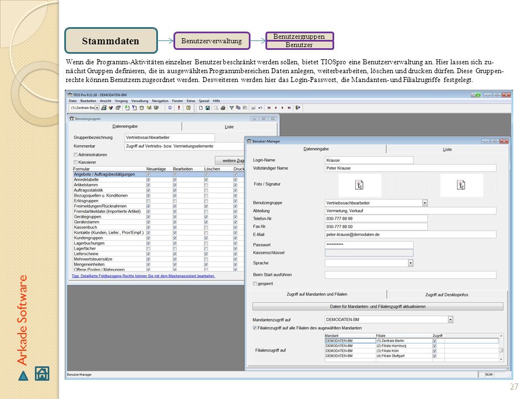Image resolution: width=532 pixels, height=399 pixels.
Task: Click the undo arrow toolbar icon
Action: (260, 108)
